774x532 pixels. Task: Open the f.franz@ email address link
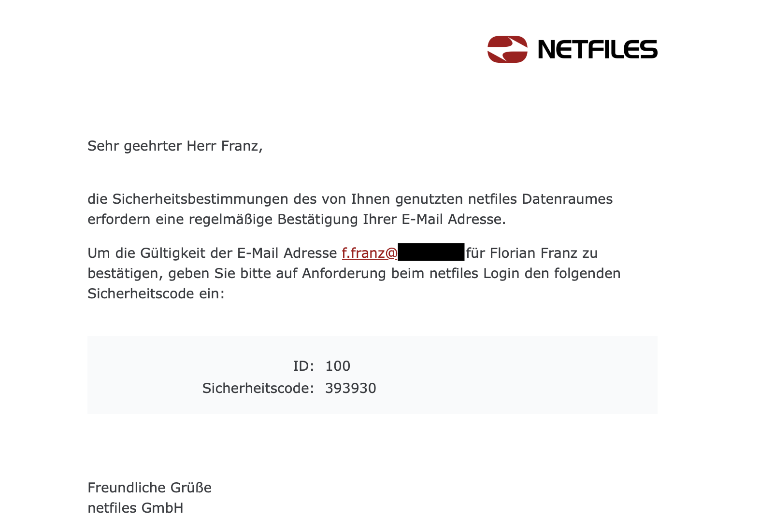coord(370,253)
